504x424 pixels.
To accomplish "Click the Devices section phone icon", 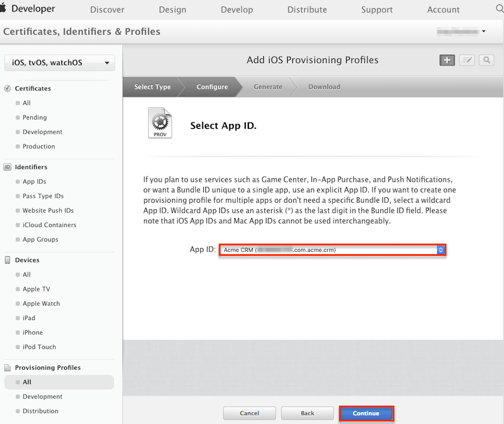I will tap(7, 260).
